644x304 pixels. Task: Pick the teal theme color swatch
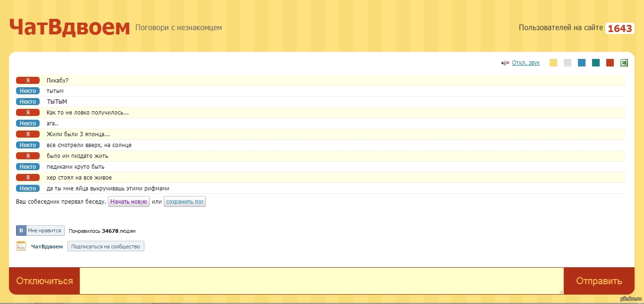click(596, 63)
